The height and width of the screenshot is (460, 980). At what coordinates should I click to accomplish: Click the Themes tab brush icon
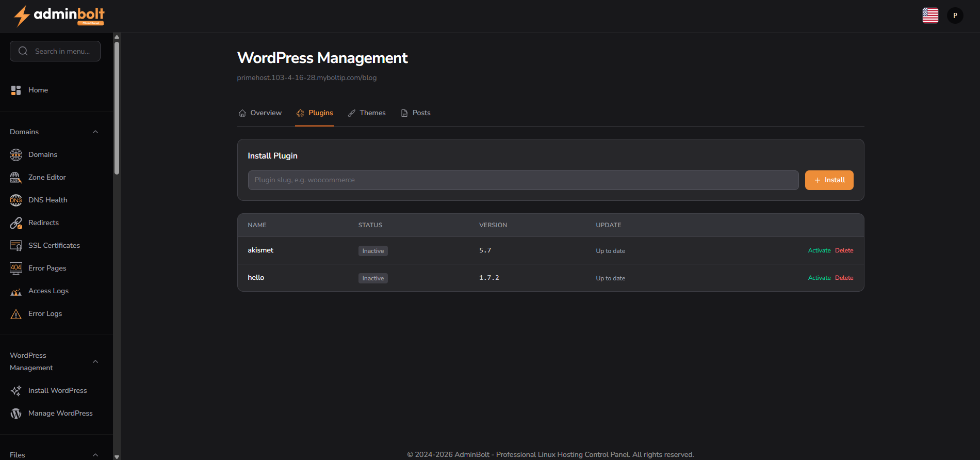352,113
